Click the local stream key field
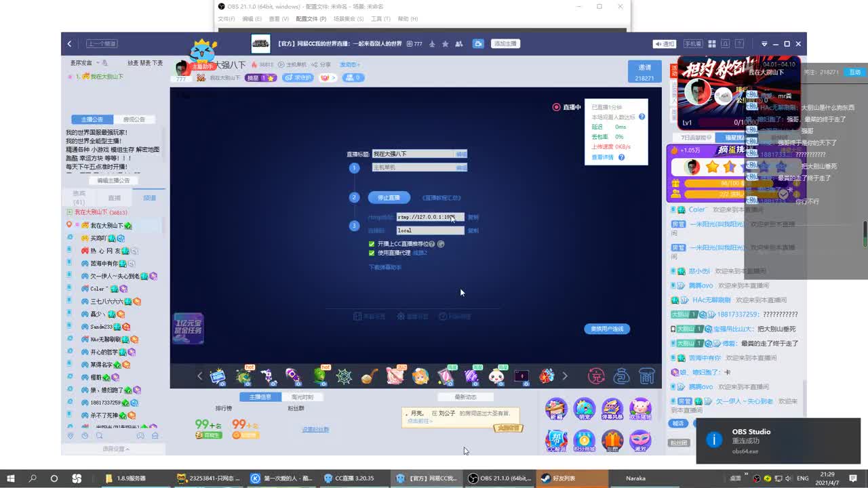868x488 pixels. pyautogui.click(x=431, y=230)
